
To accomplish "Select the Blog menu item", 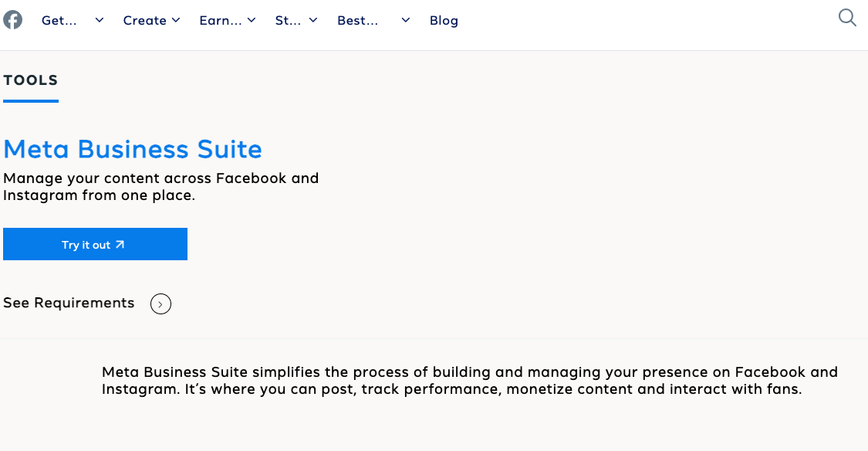I will point(444,20).
